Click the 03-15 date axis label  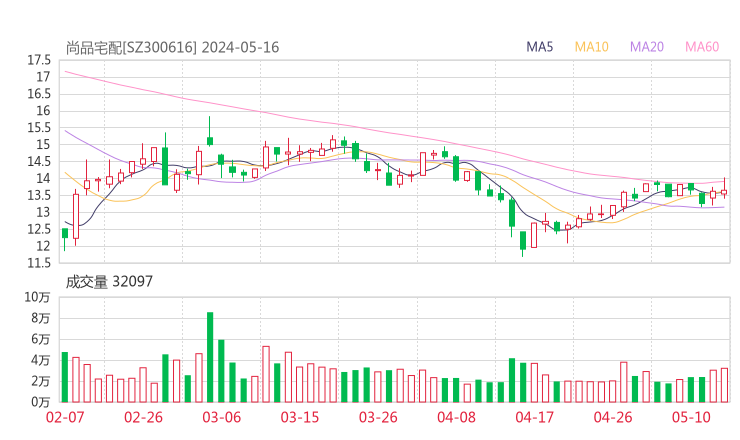pos(300,417)
